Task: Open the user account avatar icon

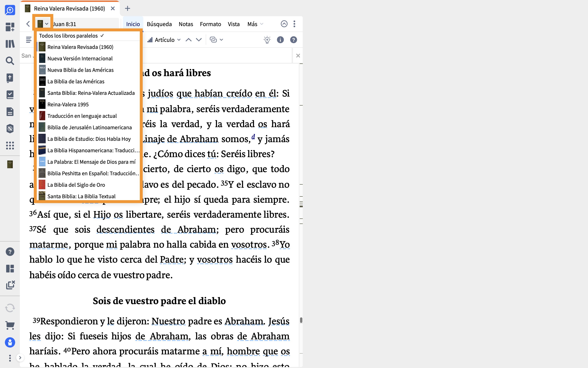Action: click(x=10, y=342)
